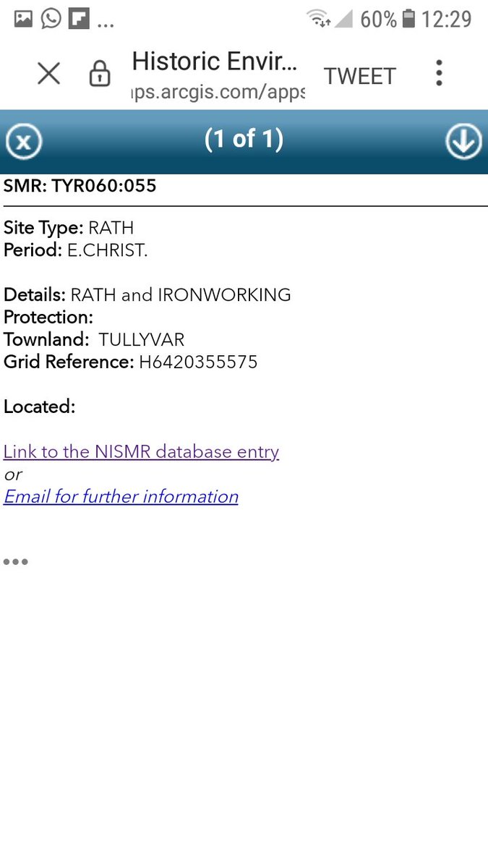Image resolution: width=488 pixels, height=868 pixels.
Task: Tap the TWEET button
Action: [360, 76]
